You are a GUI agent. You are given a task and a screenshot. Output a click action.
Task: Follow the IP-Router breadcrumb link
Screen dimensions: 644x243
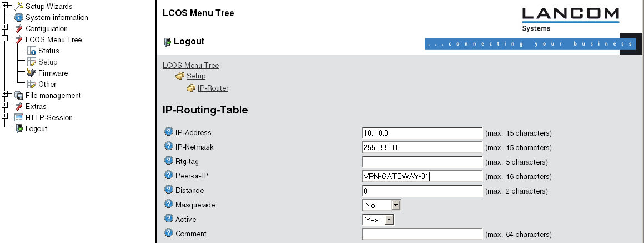coord(213,88)
